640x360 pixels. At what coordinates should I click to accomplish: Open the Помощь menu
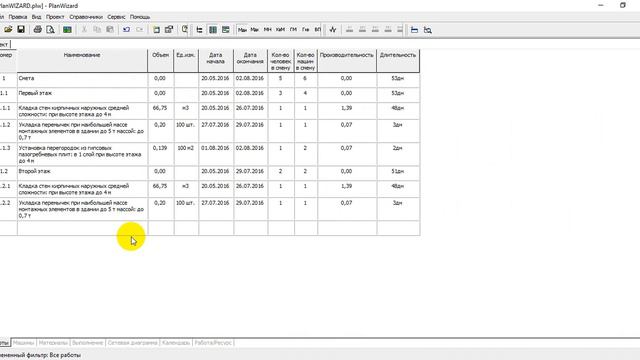(x=140, y=17)
